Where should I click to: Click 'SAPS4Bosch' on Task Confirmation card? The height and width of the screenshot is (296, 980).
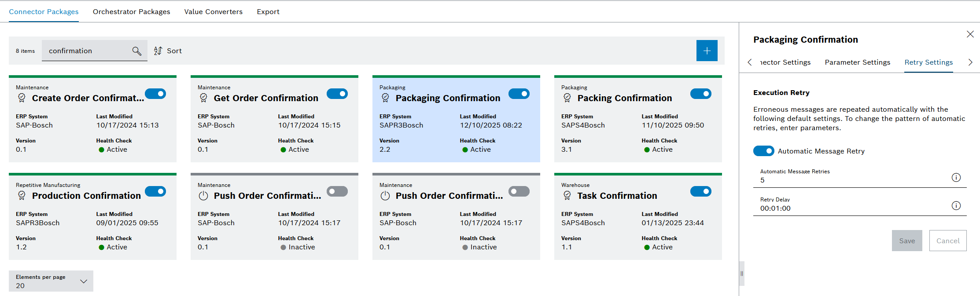tap(583, 223)
